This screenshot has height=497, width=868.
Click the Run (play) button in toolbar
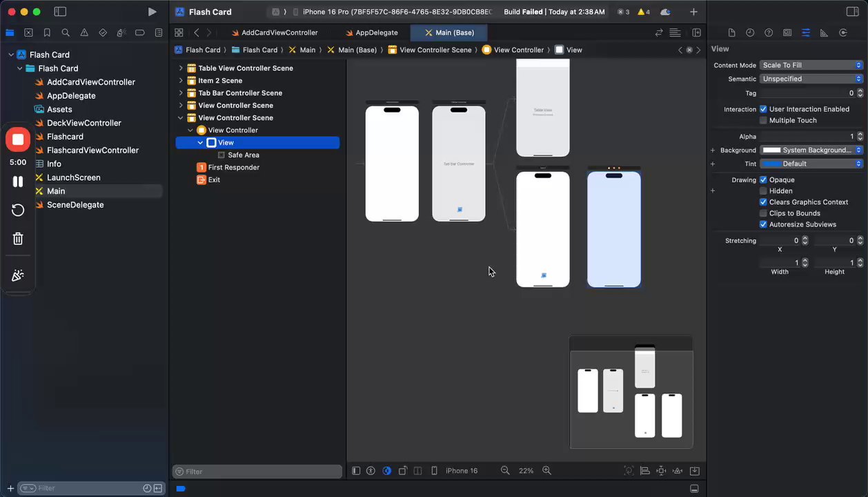coord(152,12)
